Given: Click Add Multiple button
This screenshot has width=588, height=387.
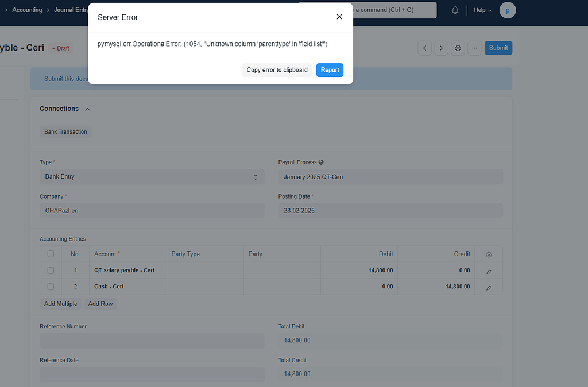Looking at the screenshot, I should (x=61, y=304).
